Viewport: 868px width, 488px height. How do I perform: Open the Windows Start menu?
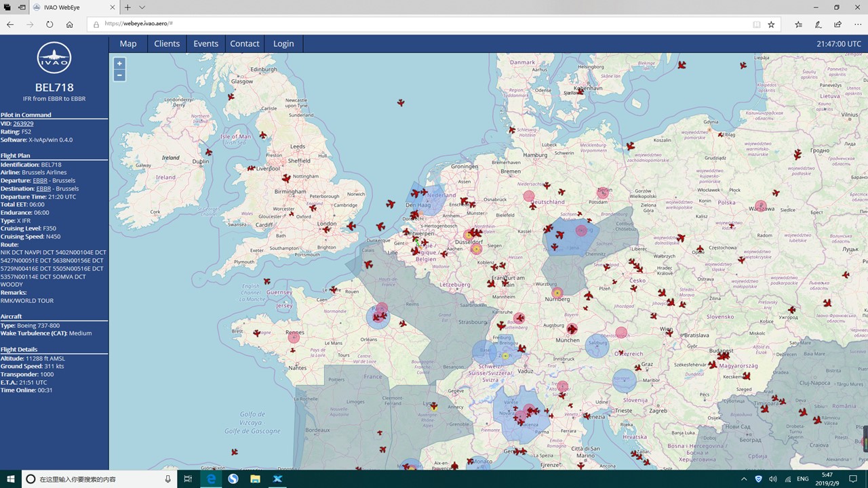pos(11,479)
